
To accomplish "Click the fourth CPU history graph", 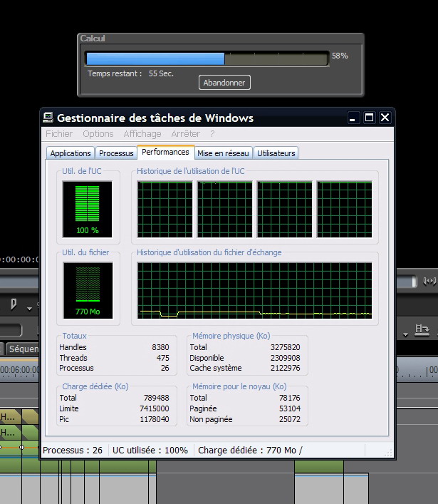I will tap(345, 210).
